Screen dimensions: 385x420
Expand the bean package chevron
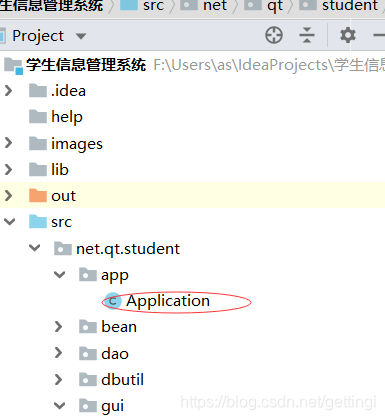coord(58,327)
